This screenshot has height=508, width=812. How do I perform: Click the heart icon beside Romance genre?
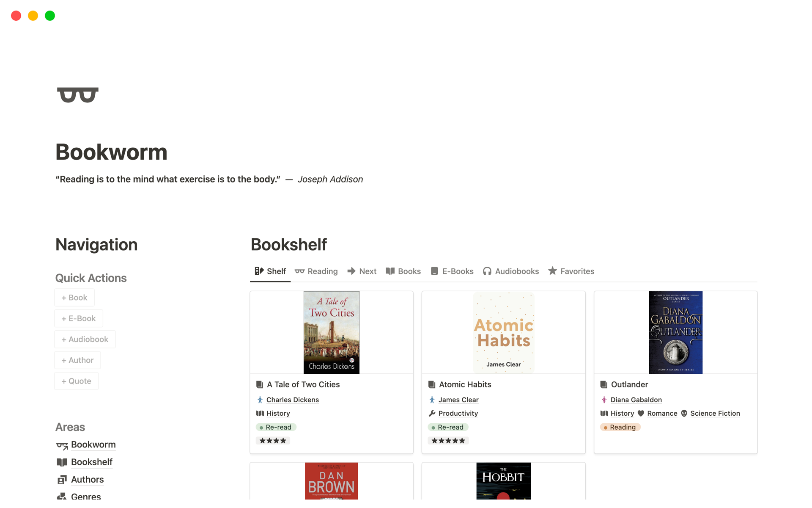[x=641, y=413]
